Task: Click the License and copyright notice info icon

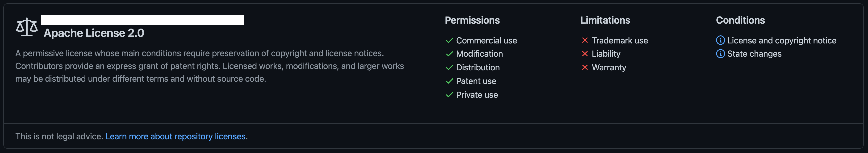Action: [720, 40]
